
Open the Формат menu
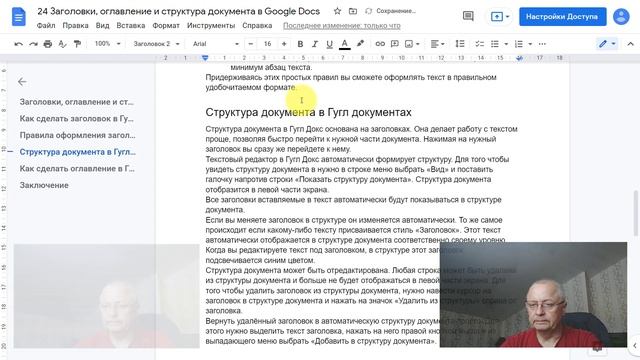click(x=166, y=25)
